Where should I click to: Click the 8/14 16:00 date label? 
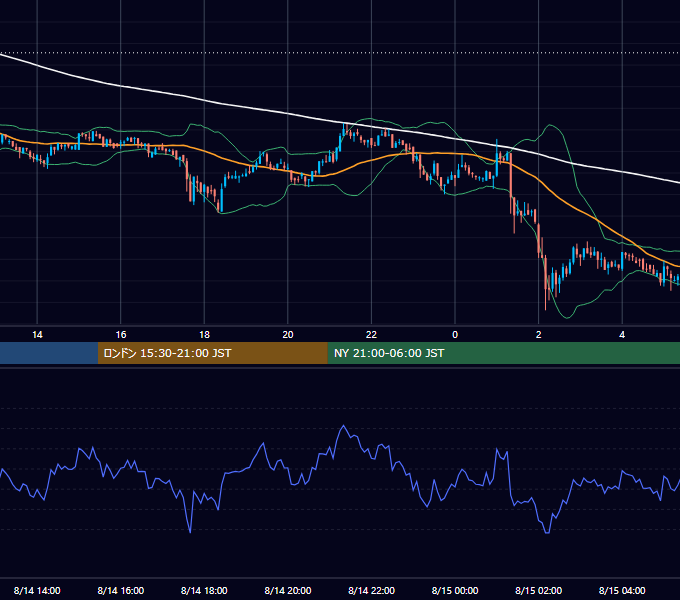(121, 590)
